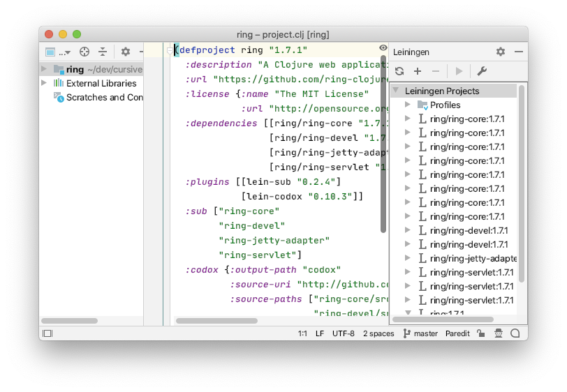The width and height of the screenshot is (567, 392).
Task: Click the :source-paths keyword
Action: click(266, 299)
